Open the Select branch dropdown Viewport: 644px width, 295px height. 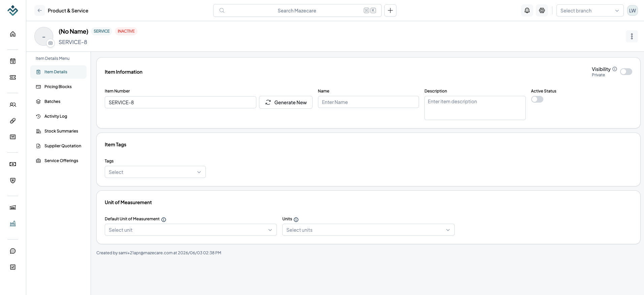(x=590, y=10)
